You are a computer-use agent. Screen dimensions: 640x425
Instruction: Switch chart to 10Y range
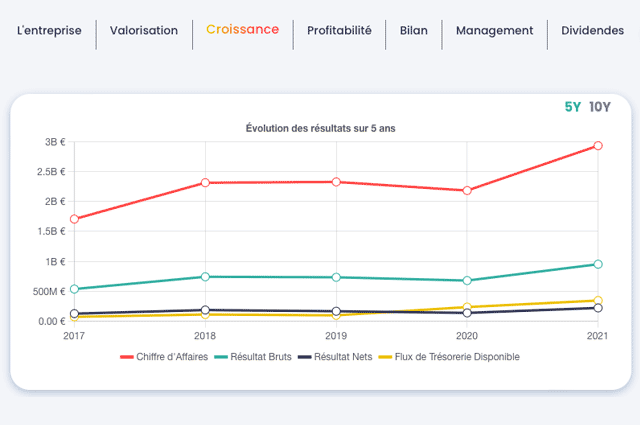tap(600, 107)
